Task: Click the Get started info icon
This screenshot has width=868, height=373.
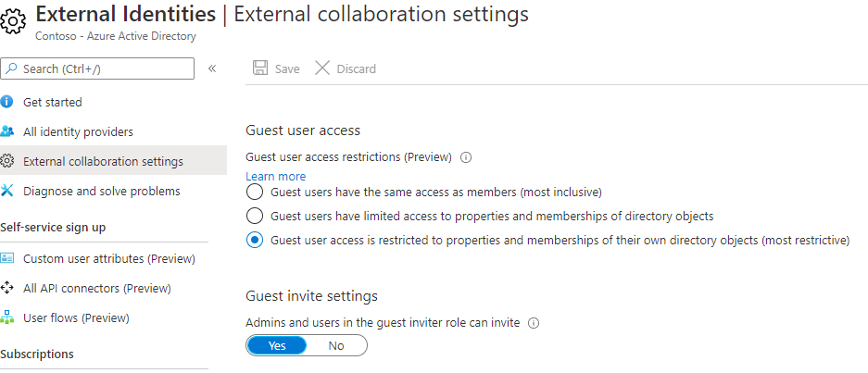Action: click(7, 102)
